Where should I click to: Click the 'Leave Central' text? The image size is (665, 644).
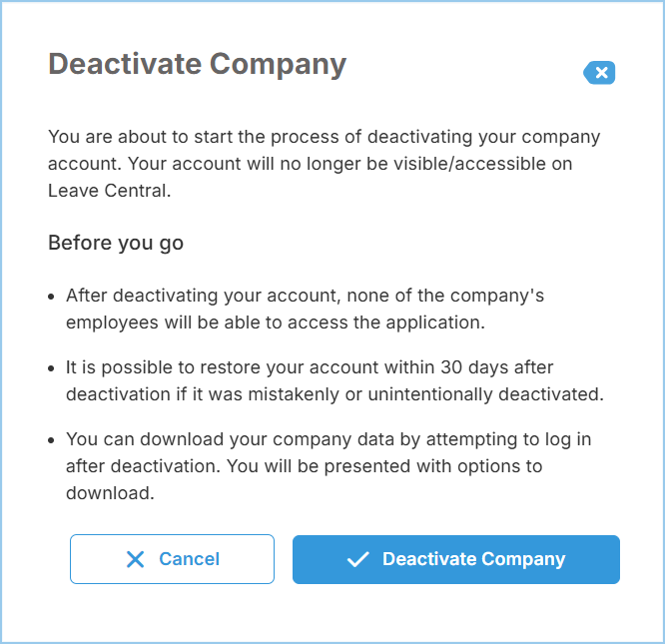pos(109,191)
